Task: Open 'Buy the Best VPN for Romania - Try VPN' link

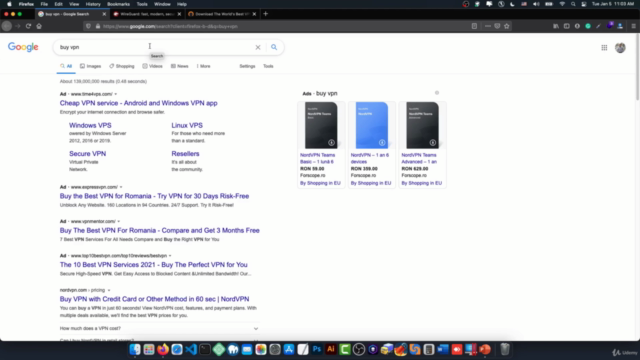Action: pyautogui.click(x=154, y=196)
